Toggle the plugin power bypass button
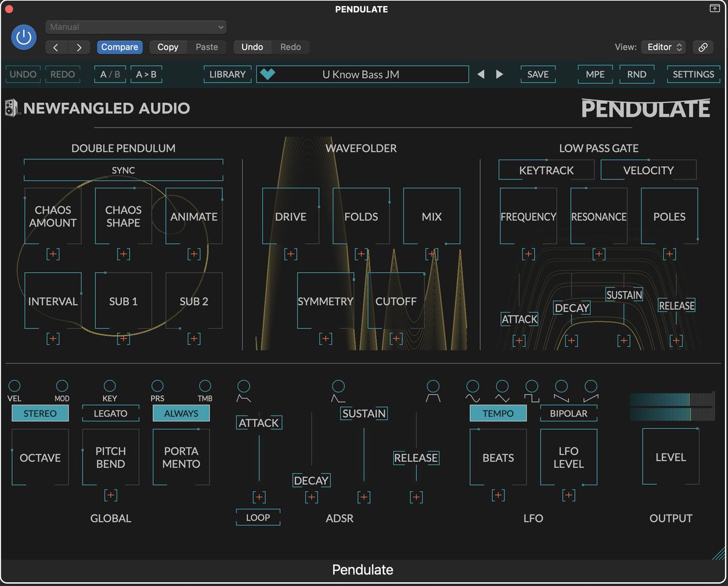Viewport: 728px width, 586px height. click(24, 38)
